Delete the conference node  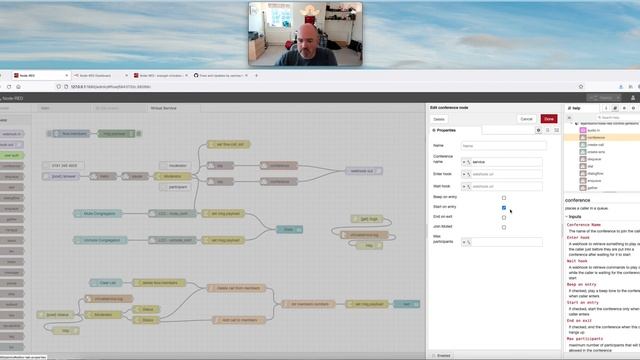439,119
